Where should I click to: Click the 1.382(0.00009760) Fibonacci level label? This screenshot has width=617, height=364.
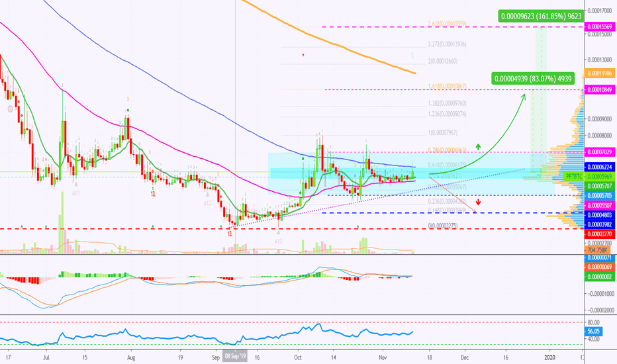pos(447,103)
